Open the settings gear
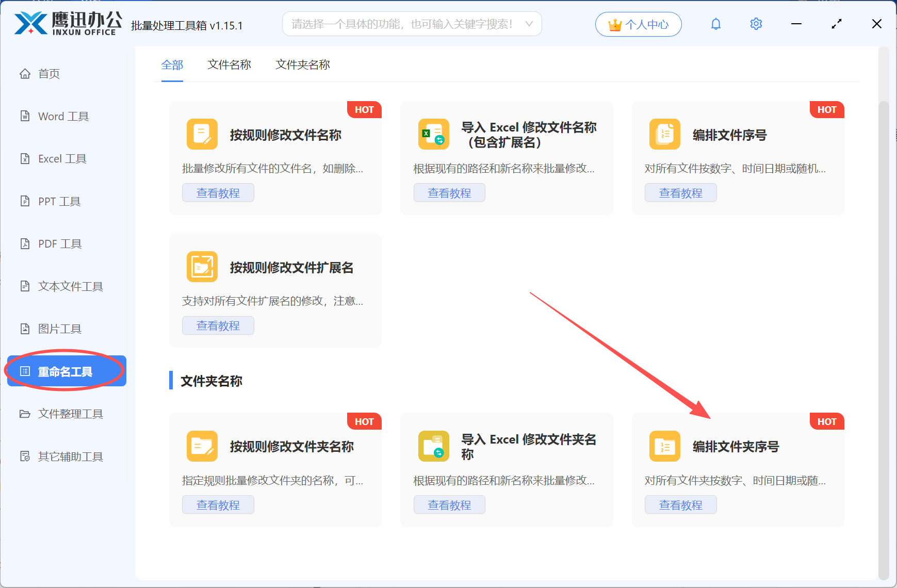897x588 pixels. (x=756, y=23)
